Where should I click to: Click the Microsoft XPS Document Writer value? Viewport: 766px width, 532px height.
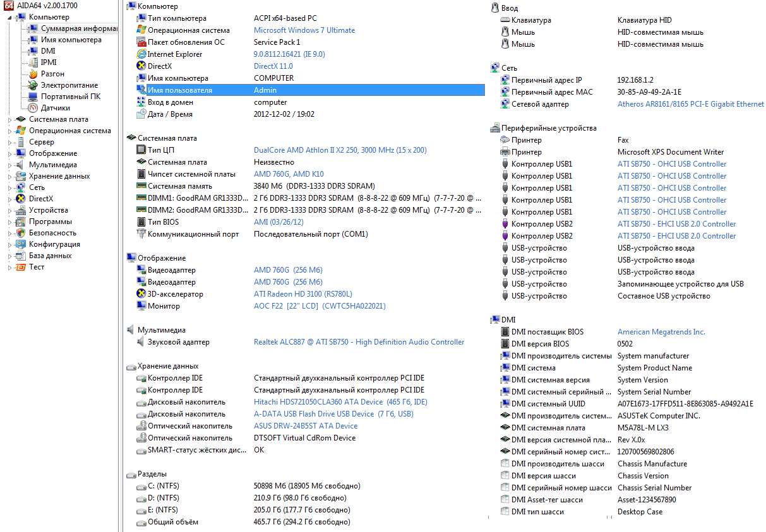671,152
